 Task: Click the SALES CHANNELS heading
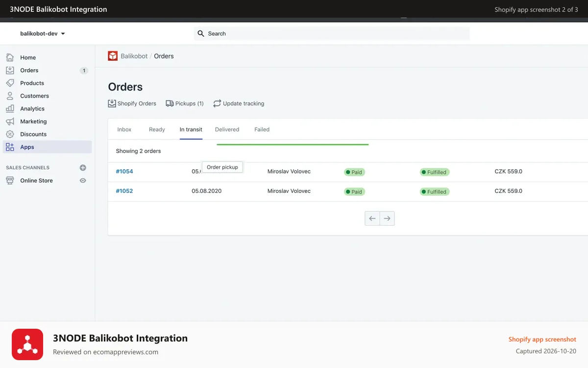pos(28,168)
